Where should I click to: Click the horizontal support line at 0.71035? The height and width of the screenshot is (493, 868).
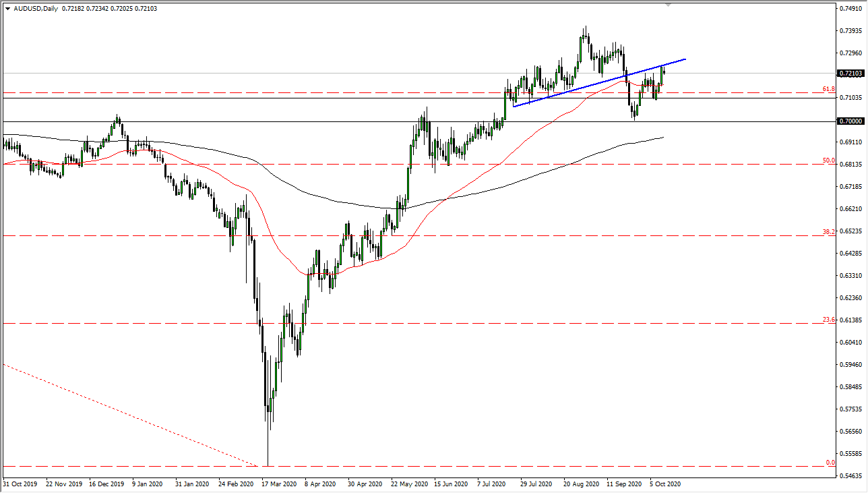pyautogui.click(x=404, y=98)
